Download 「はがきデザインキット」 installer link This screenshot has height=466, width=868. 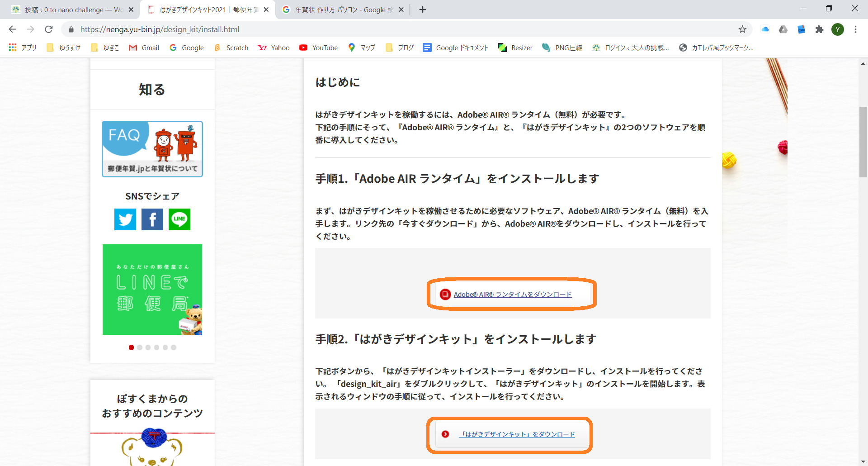click(517, 434)
